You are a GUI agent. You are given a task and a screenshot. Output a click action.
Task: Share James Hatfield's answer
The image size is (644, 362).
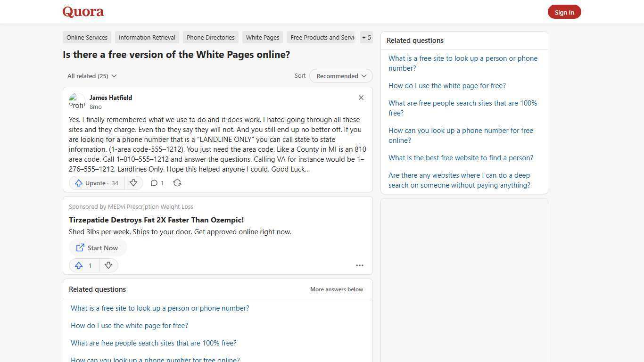click(177, 183)
